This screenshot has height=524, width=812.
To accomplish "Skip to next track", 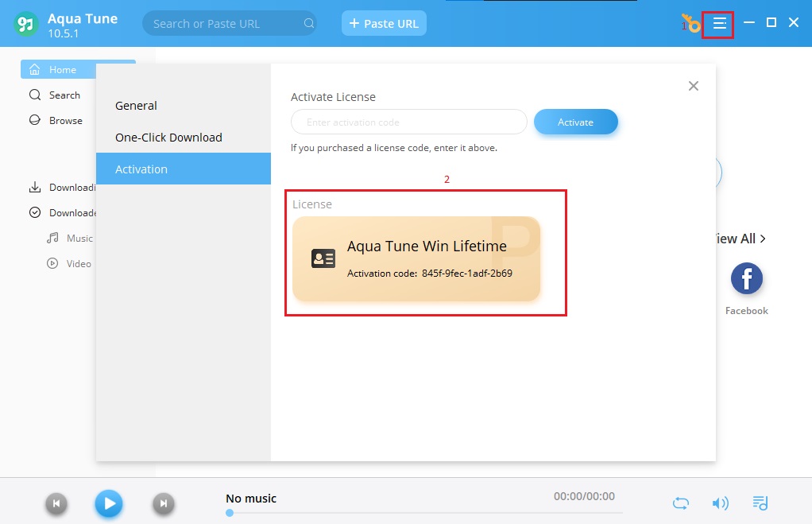I will tap(163, 503).
